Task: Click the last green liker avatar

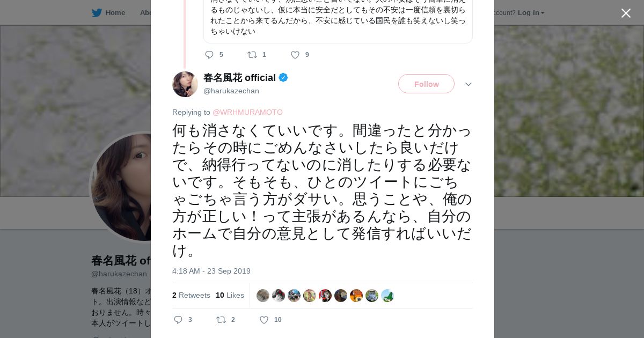Action: (x=387, y=296)
